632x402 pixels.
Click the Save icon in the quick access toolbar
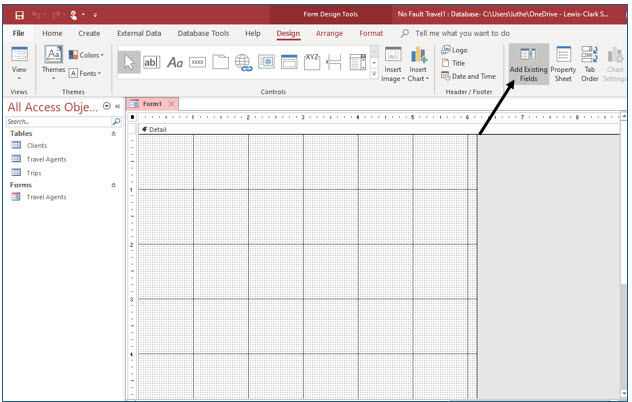(x=19, y=15)
